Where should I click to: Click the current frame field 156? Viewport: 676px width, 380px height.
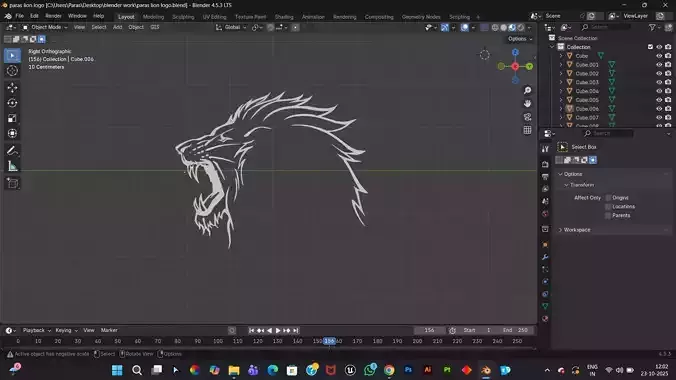pyautogui.click(x=429, y=330)
